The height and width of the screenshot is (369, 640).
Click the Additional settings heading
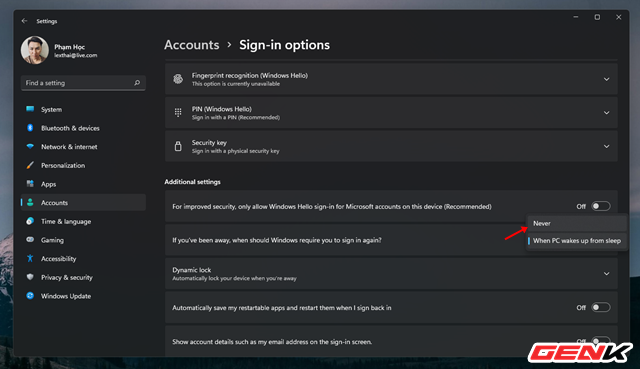192,182
